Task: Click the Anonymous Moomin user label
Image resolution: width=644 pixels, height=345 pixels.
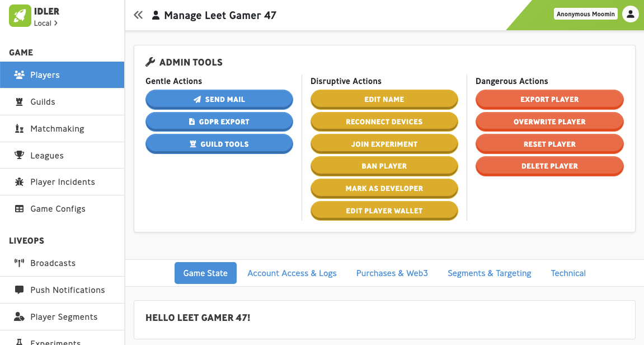Action: (x=586, y=14)
